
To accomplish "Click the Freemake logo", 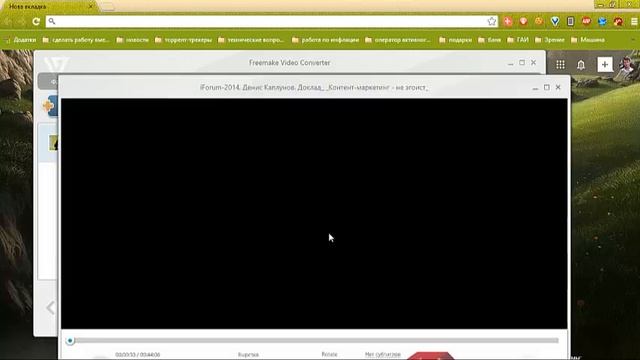I will coord(56,64).
